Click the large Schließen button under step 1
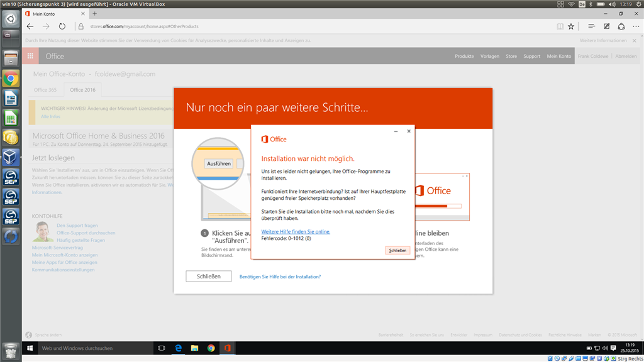This screenshot has width=644, height=362. [209, 277]
